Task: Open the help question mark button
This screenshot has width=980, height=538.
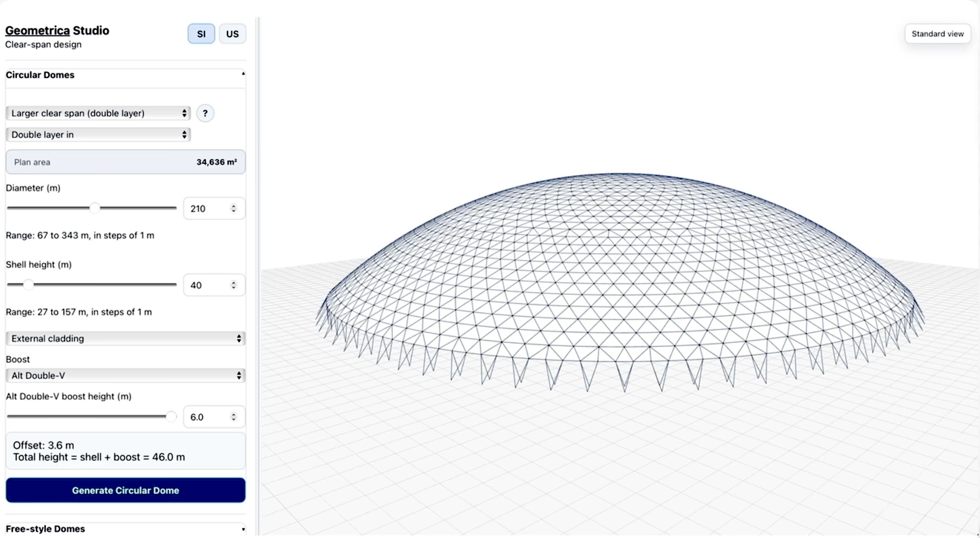Action: (205, 114)
